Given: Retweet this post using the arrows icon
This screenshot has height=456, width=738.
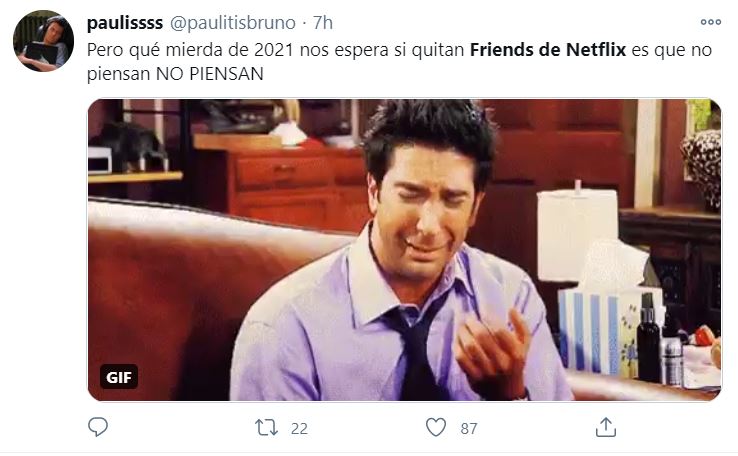Looking at the screenshot, I should pyautogui.click(x=266, y=428).
